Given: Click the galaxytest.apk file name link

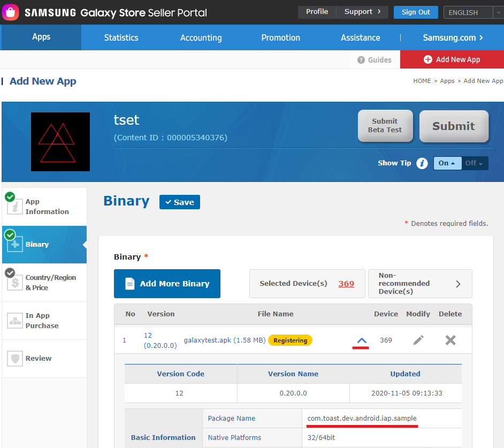Looking at the screenshot, I should click(225, 340).
